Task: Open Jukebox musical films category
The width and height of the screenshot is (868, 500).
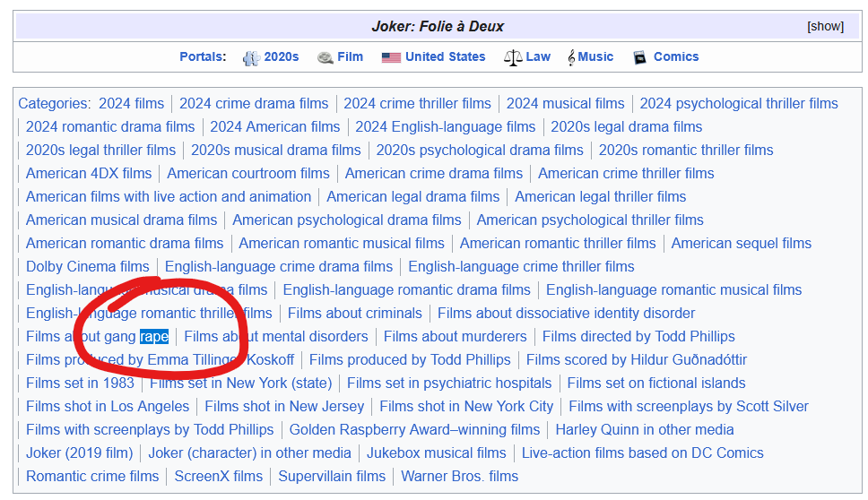Action: click(x=436, y=452)
